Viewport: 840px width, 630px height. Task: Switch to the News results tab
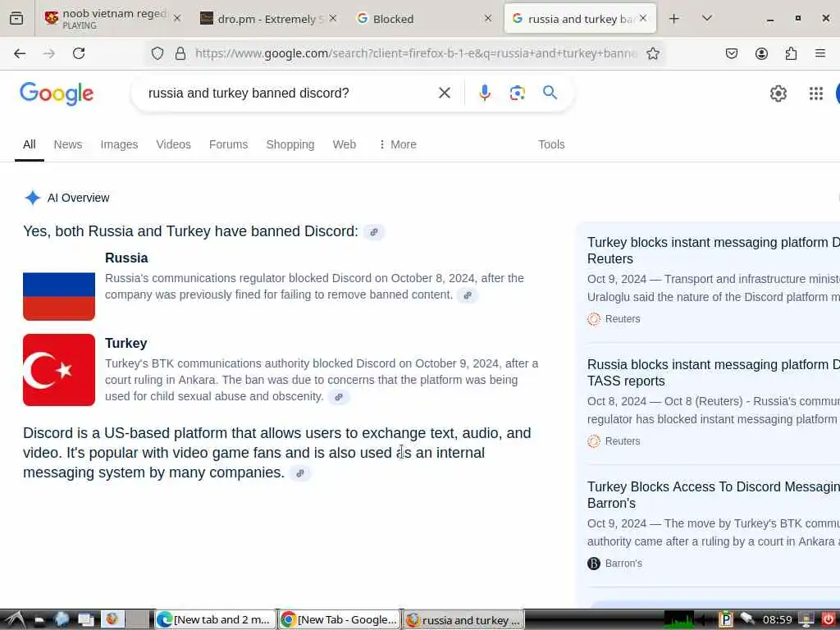coord(68,144)
